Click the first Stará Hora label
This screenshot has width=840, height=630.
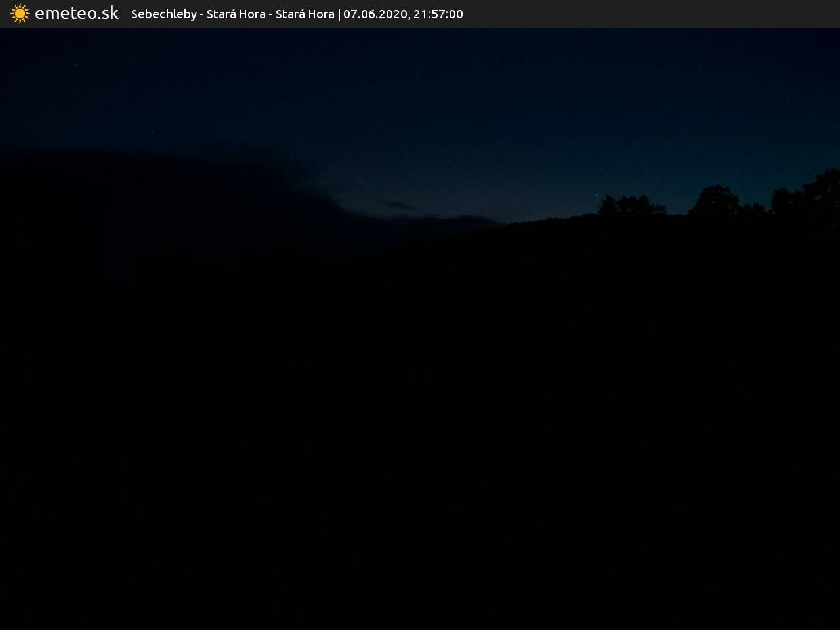point(236,14)
